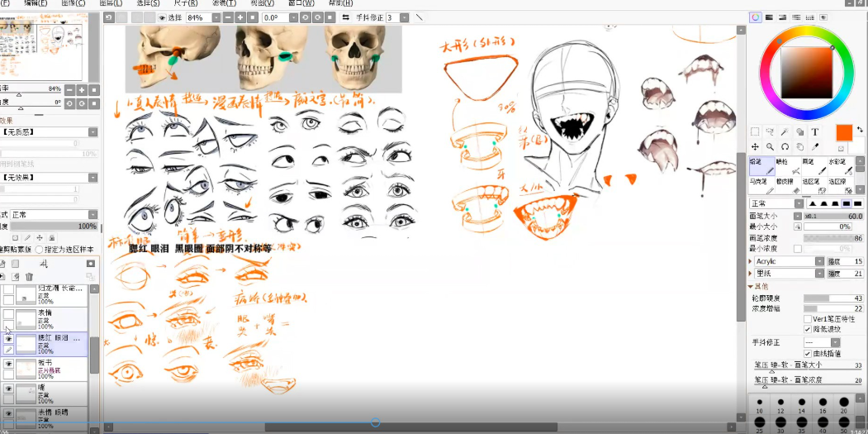Screen dimensions: 868x434
Task: Choose the 画笔 brush tool
Action: [815, 165]
